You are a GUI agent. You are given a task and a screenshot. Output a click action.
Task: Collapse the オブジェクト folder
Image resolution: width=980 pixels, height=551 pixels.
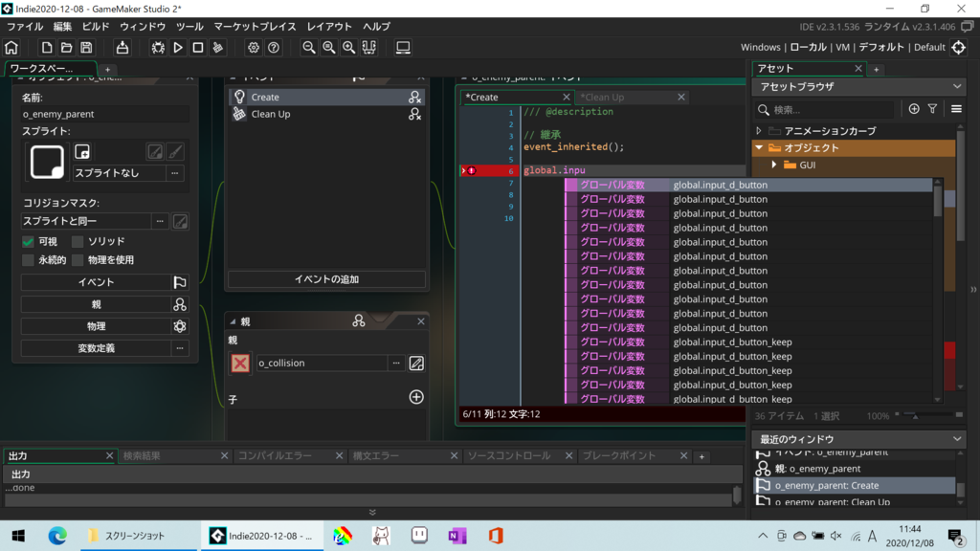(x=760, y=148)
